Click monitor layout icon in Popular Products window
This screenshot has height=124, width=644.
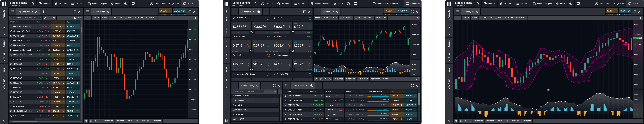click(x=133, y=4)
